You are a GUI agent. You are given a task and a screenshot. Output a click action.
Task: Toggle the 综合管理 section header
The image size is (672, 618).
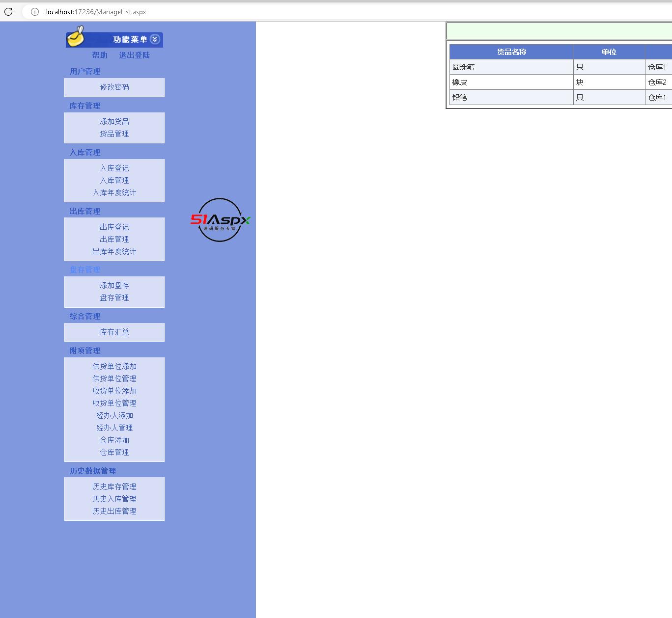85,316
